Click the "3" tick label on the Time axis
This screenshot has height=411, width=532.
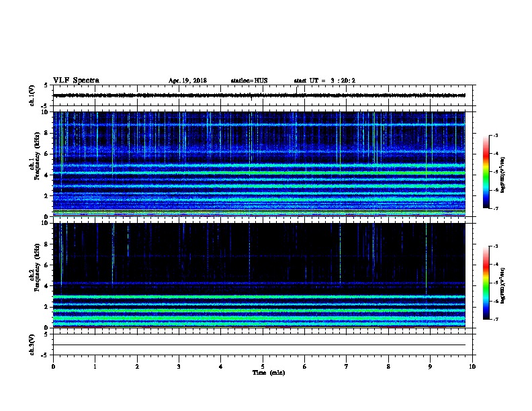[x=179, y=367]
